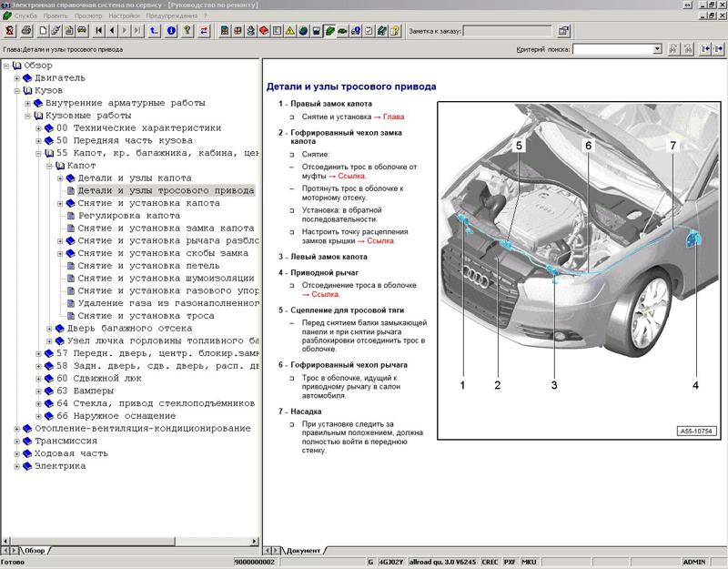Viewport: 728px width, 569px height.
Task: Open the Настройки menu
Action: 124,15
